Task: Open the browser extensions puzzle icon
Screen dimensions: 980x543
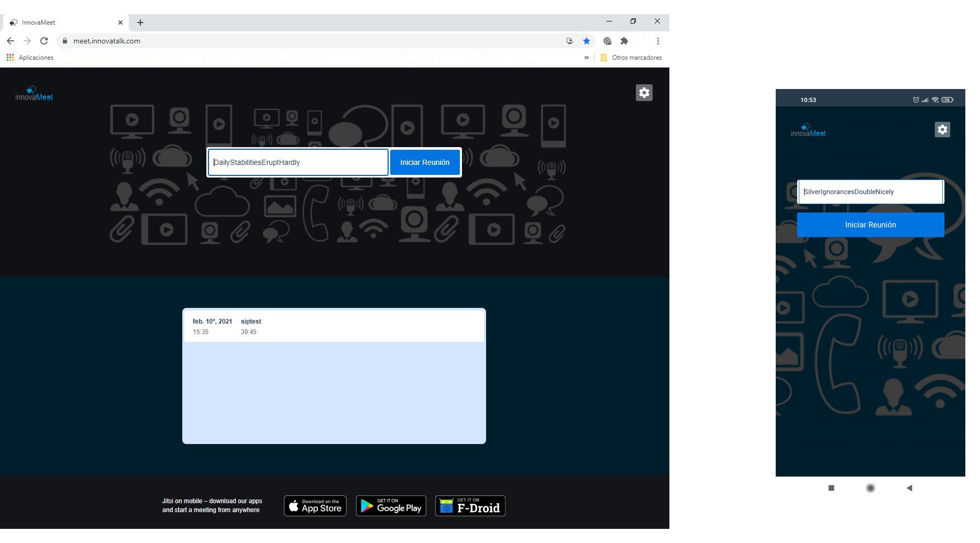Action: pyautogui.click(x=624, y=41)
